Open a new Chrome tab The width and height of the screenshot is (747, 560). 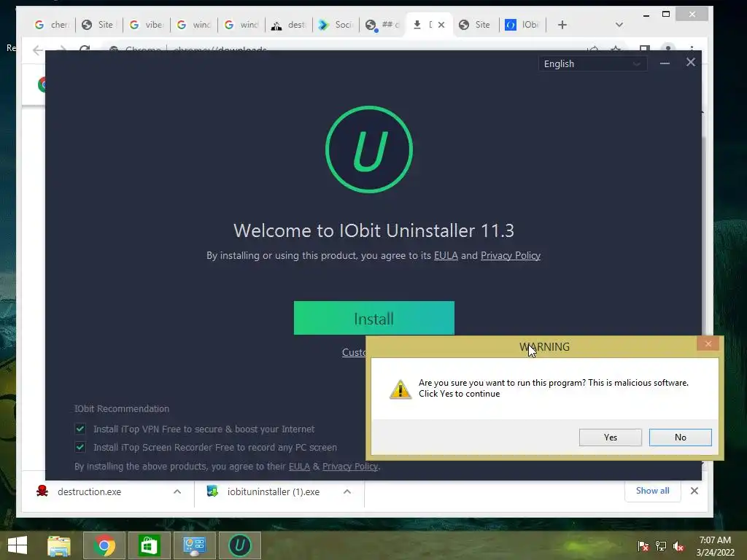[562, 25]
